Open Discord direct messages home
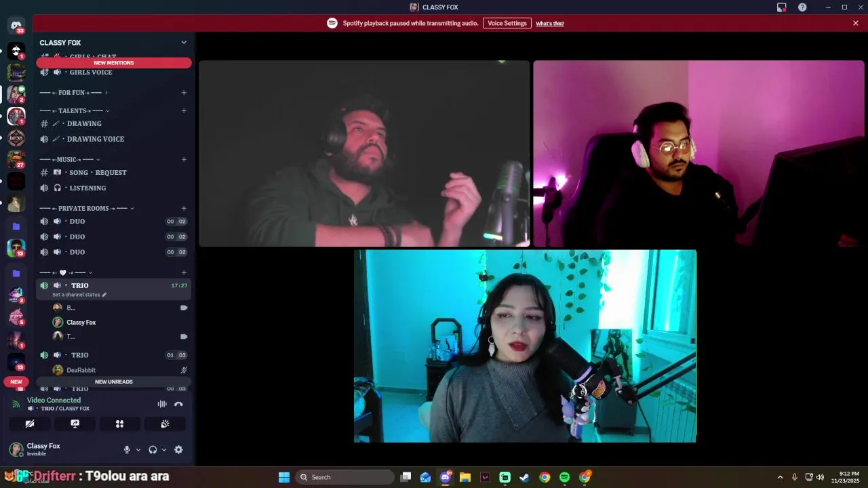 coord(16,26)
